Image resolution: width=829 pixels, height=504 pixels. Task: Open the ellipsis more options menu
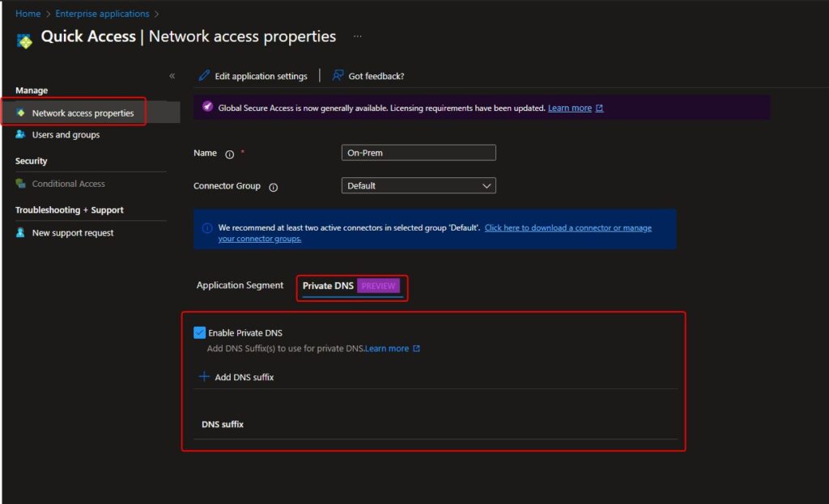[357, 36]
